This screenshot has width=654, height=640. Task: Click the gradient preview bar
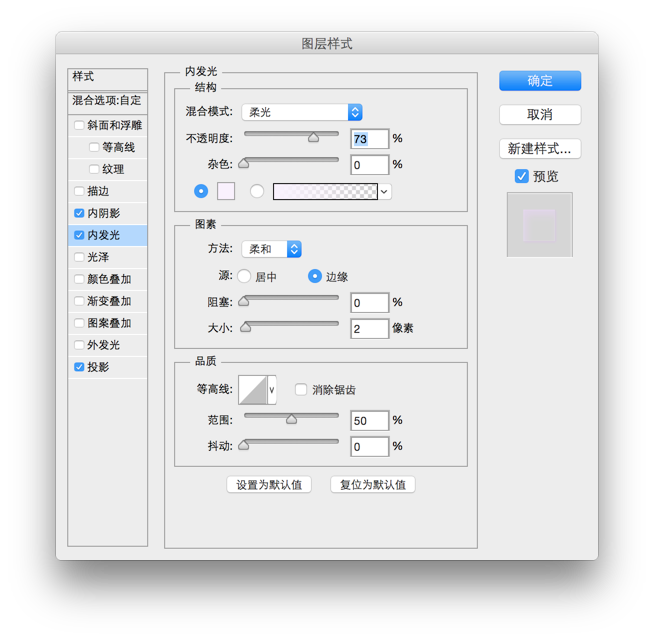[x=325, y=191]
